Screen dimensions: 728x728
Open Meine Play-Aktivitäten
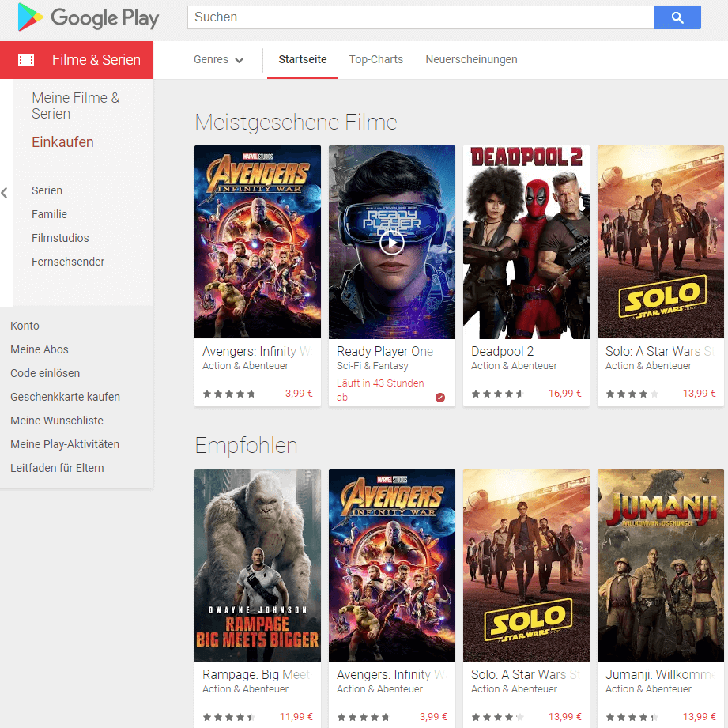point(65,444)
